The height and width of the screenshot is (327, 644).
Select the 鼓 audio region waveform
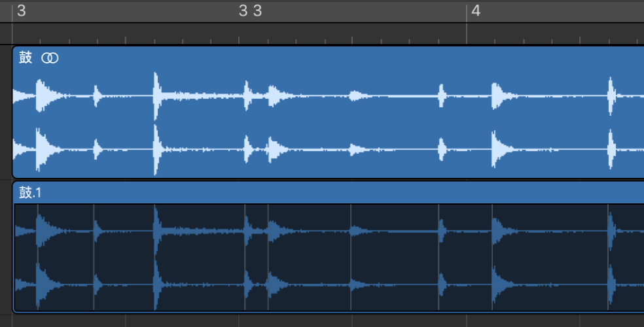[x=328, y=122]
